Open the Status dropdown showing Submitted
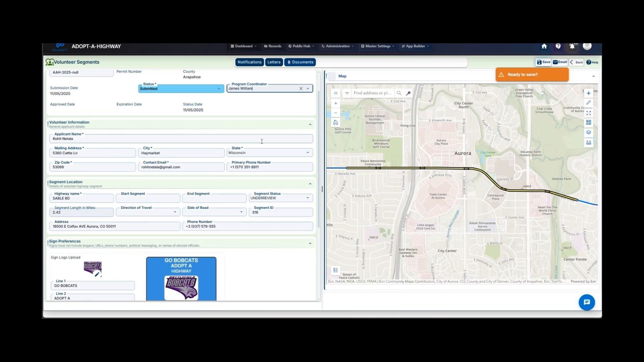Viewport: 644px width, 362px height. tap(219, 88)
